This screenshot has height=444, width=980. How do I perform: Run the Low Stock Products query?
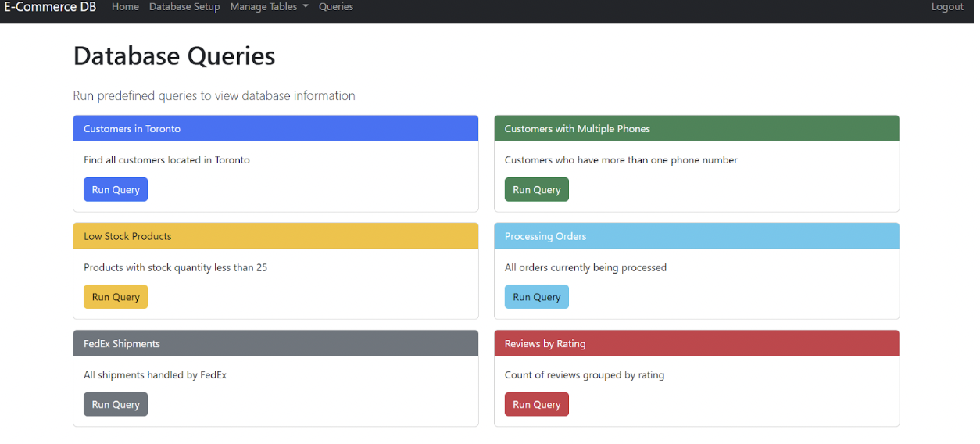click(116, 297)
